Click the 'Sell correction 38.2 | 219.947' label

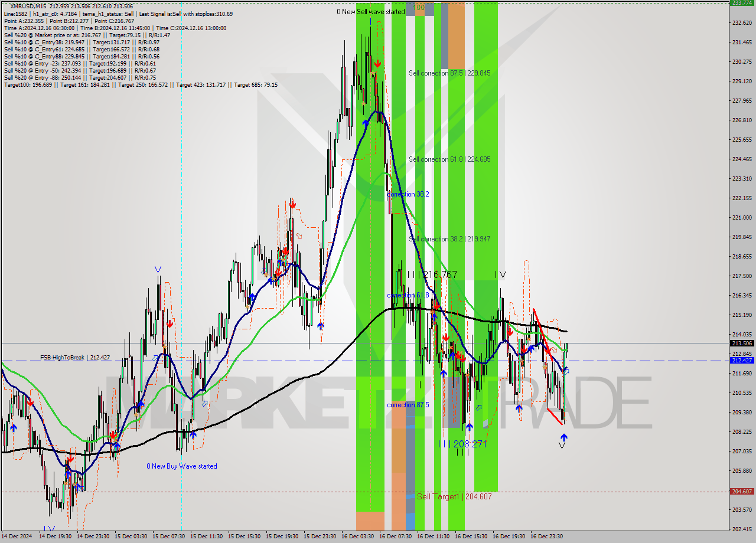tap(449, 239)
